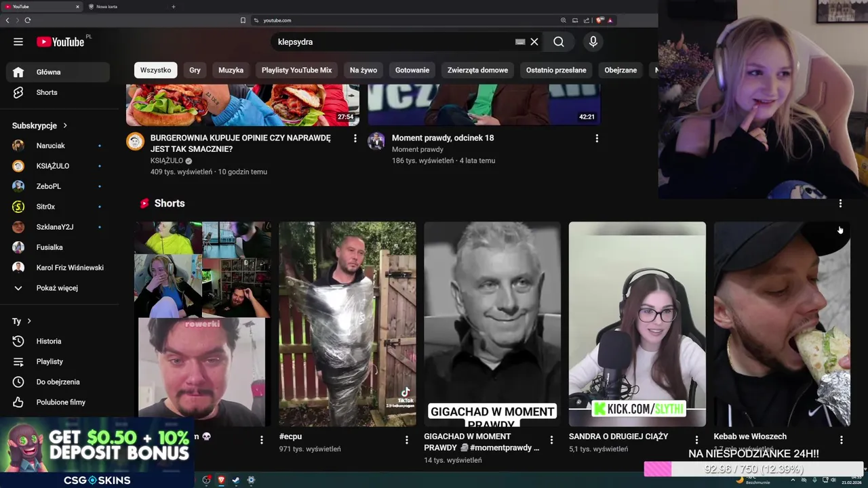Click the magnifier search button

coord(558,42)
